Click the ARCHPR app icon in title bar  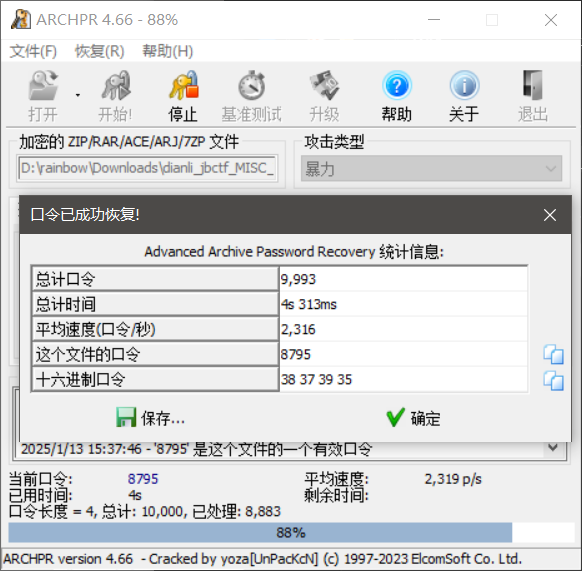point(21,19)
